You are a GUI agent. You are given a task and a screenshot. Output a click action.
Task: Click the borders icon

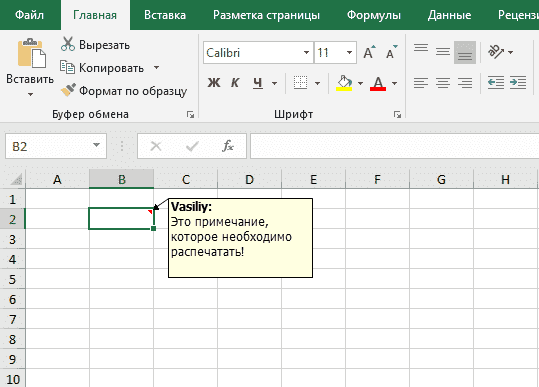click(x=300, y=83)
